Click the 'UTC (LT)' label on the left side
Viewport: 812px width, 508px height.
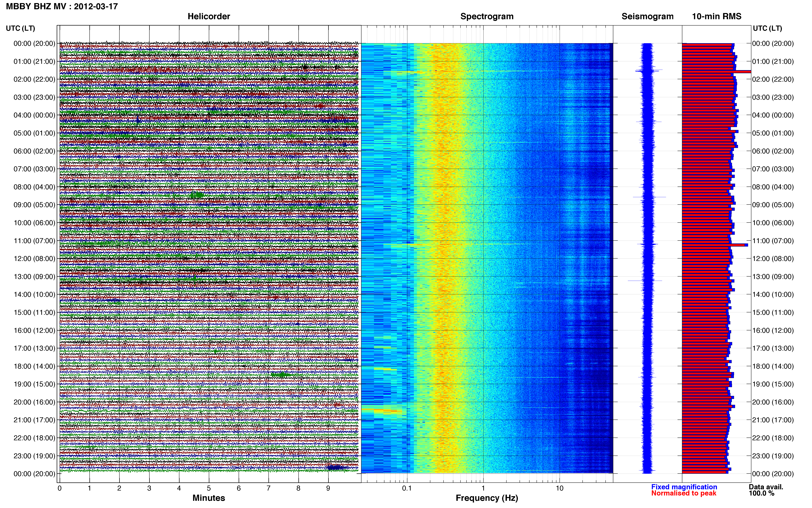(21, 28)
